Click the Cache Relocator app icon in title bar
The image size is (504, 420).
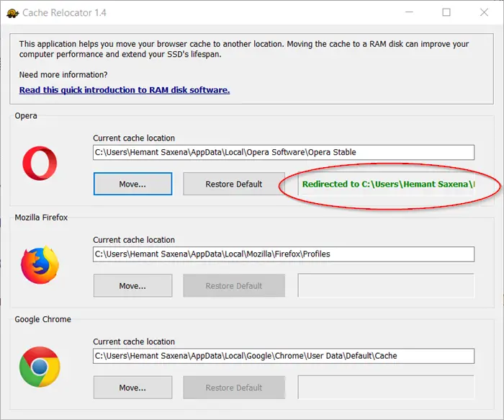tap(12, 13)
